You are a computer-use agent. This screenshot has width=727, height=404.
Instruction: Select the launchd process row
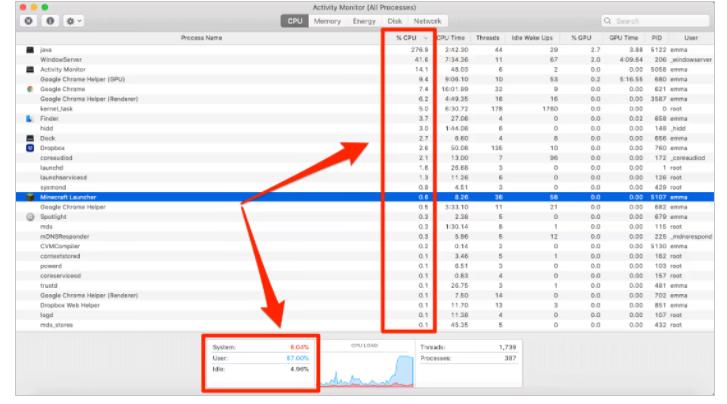coord(365,168)
